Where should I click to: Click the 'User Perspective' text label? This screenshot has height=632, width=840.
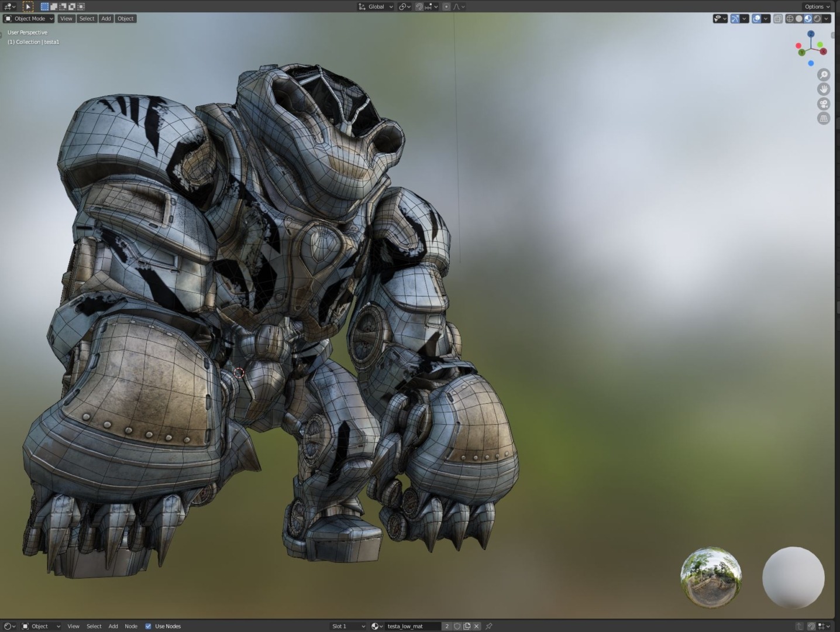(x=27, y=33)
